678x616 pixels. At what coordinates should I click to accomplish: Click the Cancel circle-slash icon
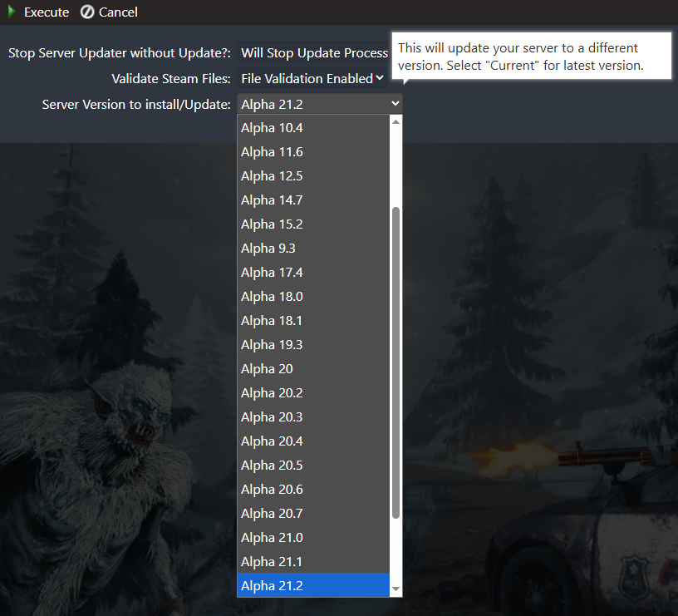(87, 12)
